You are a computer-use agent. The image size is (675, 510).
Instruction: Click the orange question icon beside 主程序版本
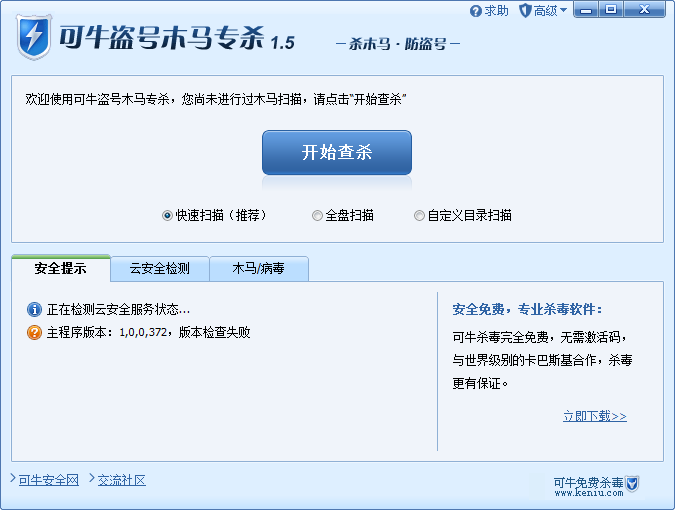tap(34, 332)
